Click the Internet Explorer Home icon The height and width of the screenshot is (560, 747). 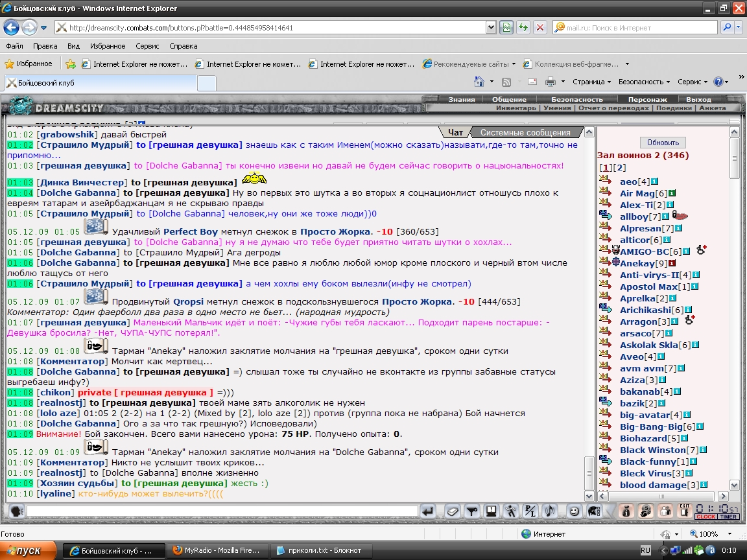point(479,82)
